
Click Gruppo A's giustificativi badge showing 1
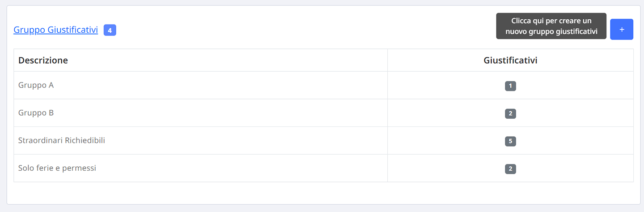[x=510, y=86]
